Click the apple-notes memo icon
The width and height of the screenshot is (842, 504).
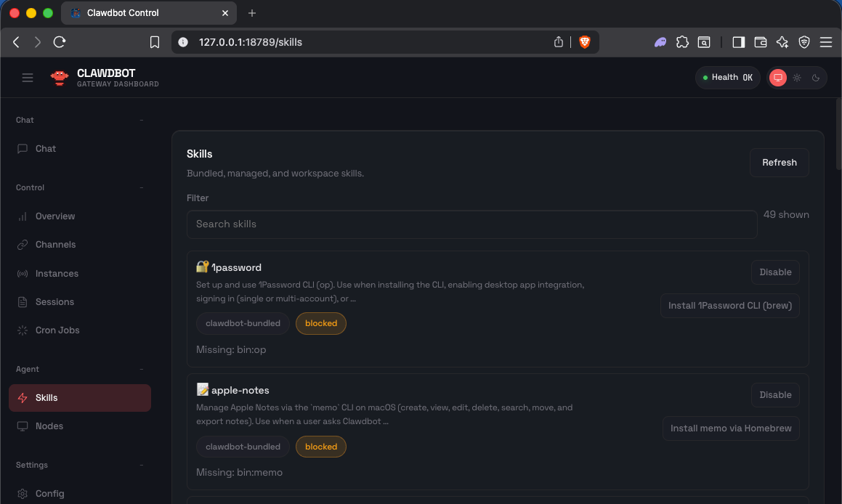(x=203, y=390)
